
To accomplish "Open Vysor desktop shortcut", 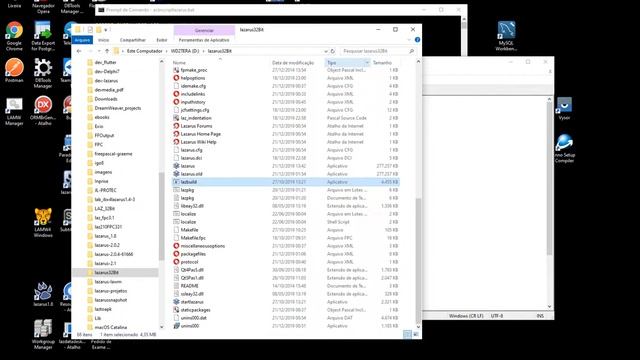I will [x=564, y=109].
